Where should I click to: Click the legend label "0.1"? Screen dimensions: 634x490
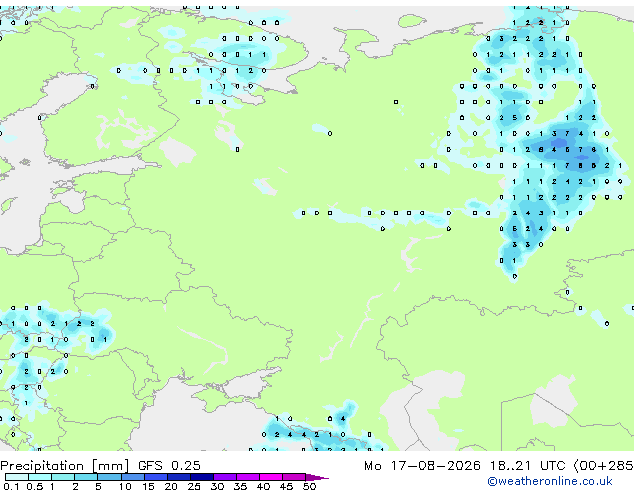point(11,486)
